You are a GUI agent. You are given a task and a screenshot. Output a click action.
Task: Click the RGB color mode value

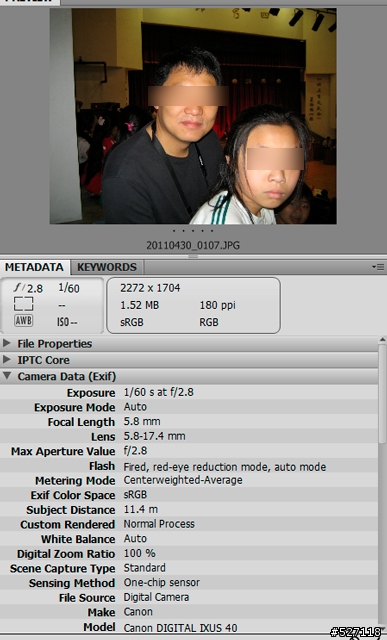(209, 322)
